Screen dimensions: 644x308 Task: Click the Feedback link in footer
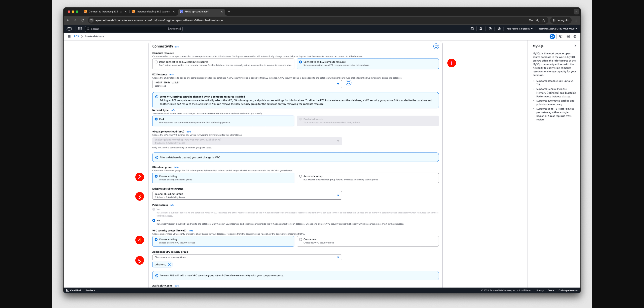(90, 290)
